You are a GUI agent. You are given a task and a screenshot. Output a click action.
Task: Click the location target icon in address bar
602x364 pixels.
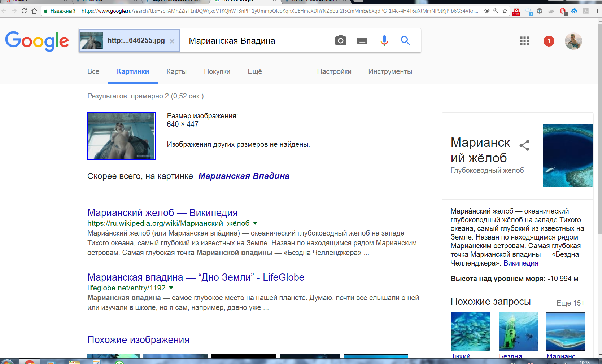487,11
